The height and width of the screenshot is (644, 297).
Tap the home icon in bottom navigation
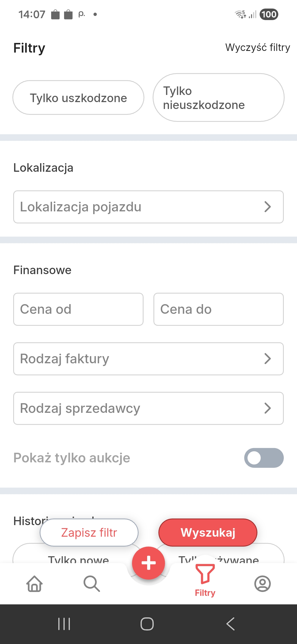point(34,583)
